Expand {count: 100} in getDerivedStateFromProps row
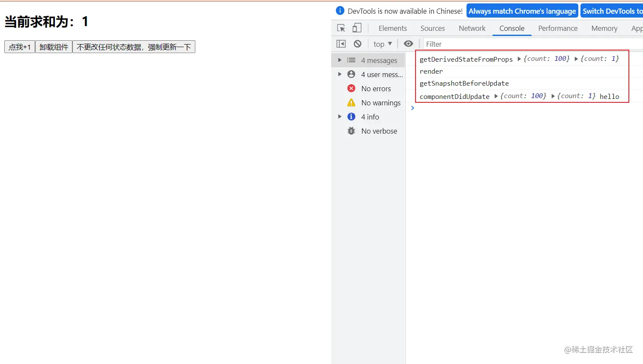The width and height of the screenshot is (643, 364). pyautogui.click(x=519, y=59)
